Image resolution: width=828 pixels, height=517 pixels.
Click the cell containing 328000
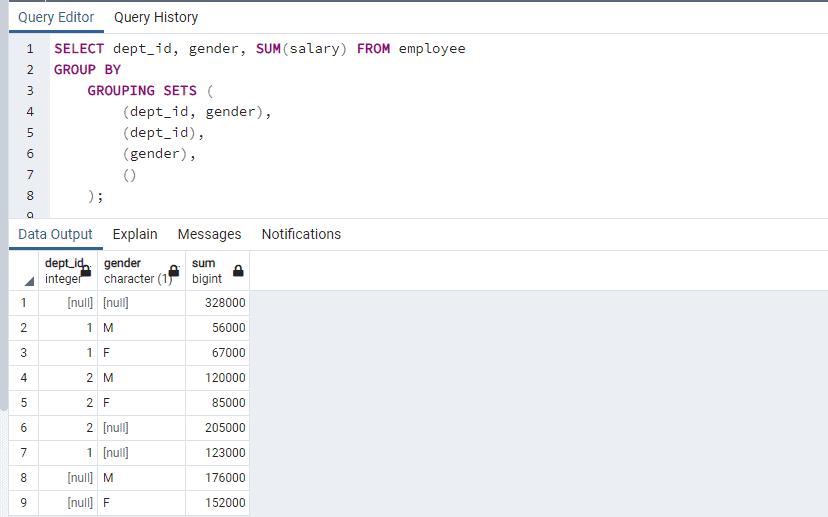pyautogui.click(x=217, y=303)
